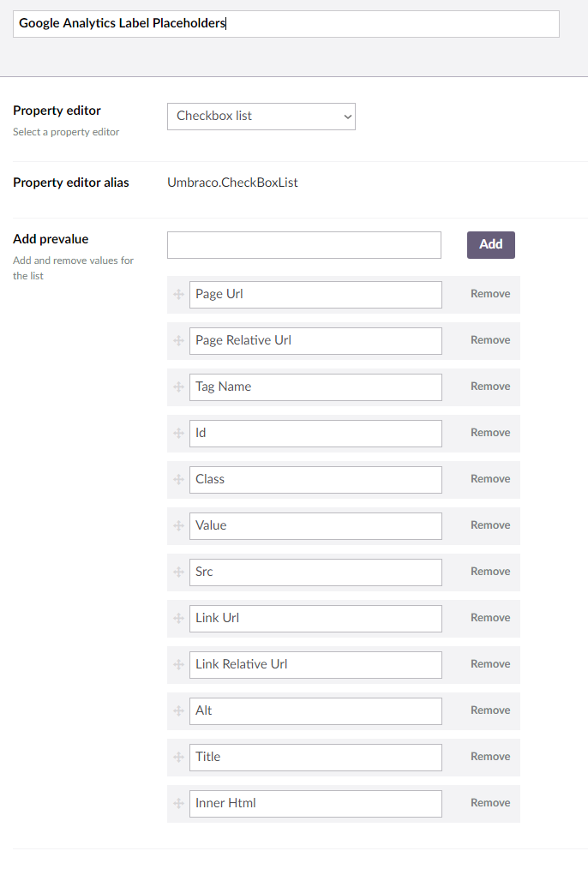This screenshot has height=887, width=588.
Task: Remove the Title prevalue
Action: coord(489,757)
